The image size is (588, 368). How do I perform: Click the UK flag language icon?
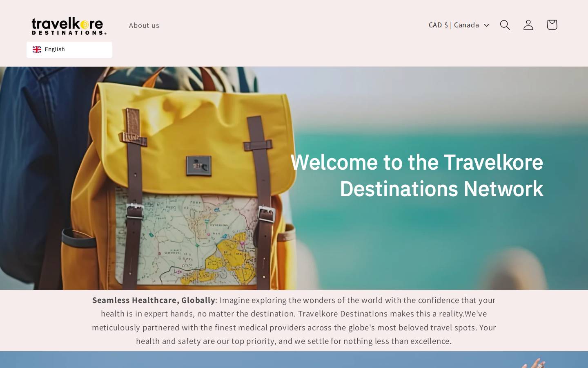pos(37,49)
